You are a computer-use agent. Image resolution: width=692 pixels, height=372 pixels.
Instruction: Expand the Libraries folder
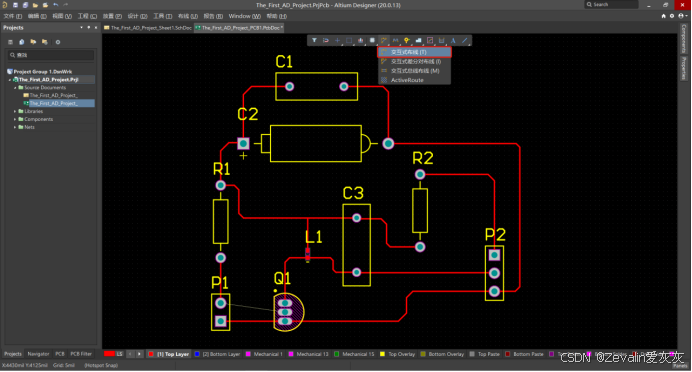15,112
